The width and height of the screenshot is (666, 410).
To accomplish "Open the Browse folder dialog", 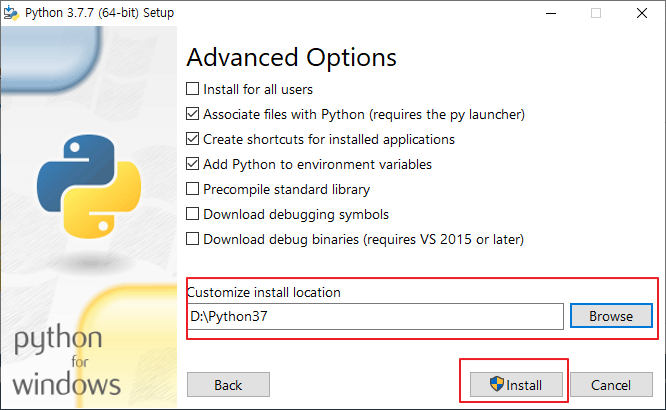I will click(x=611, y=316).
